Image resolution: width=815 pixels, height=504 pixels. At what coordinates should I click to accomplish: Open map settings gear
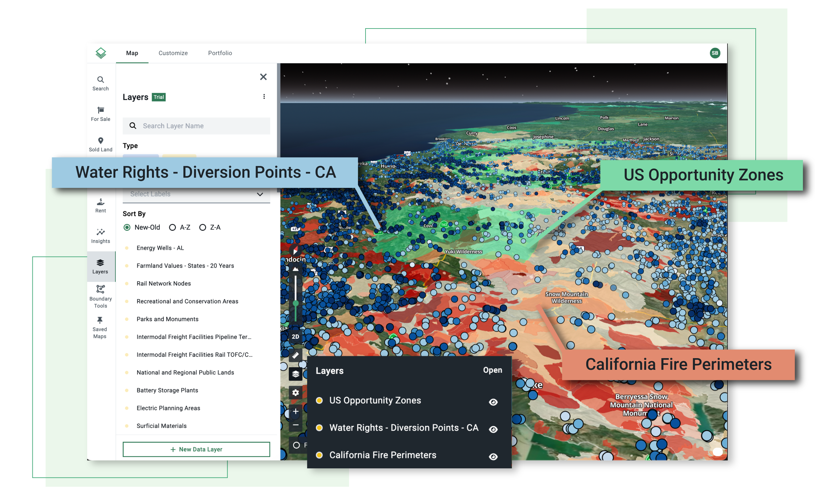tap(295, 393)
